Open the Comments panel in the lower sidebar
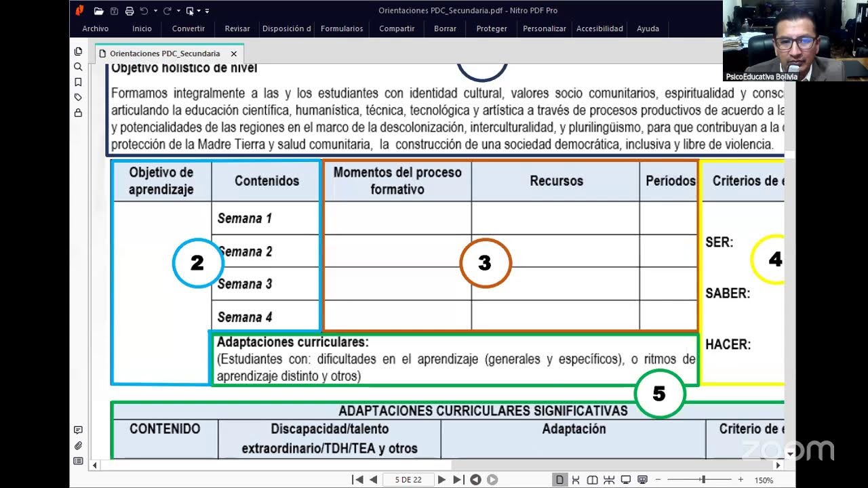This screenshot has width=868, height=488. 78,430
